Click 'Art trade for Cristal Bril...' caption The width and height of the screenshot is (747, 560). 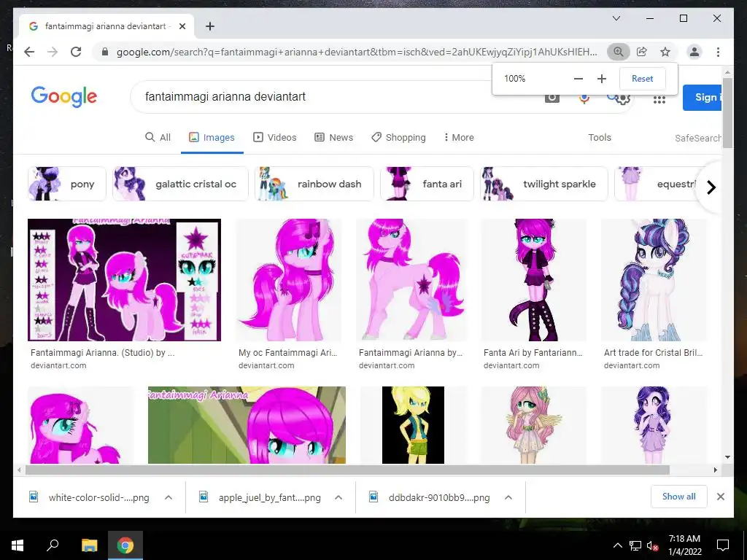tap(653, 353)
